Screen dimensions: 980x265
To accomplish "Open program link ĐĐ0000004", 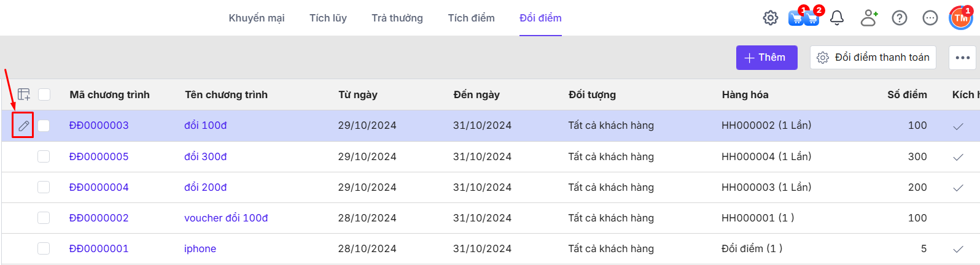I will 99,187.
